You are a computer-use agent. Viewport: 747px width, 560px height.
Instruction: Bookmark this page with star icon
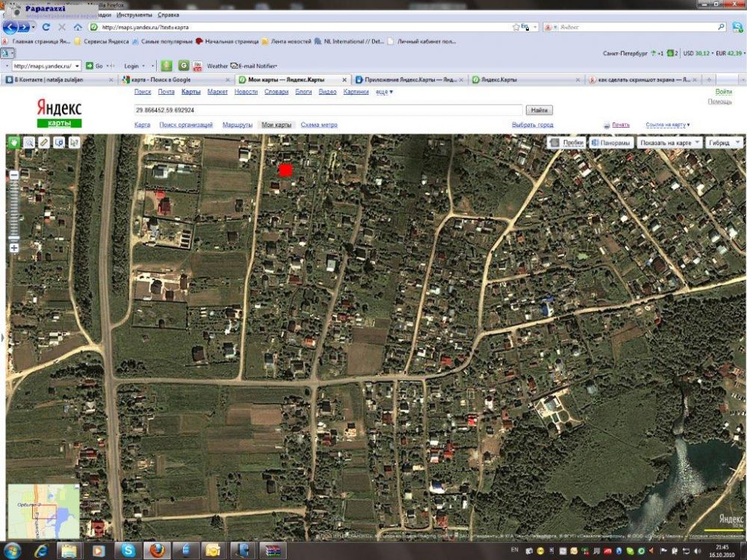515,27
